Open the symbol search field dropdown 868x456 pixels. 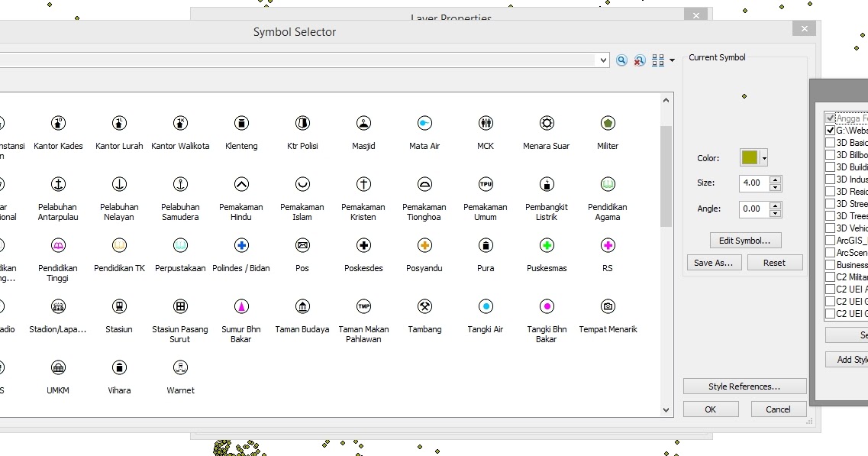pyautogui.click(x=603, y=60)
